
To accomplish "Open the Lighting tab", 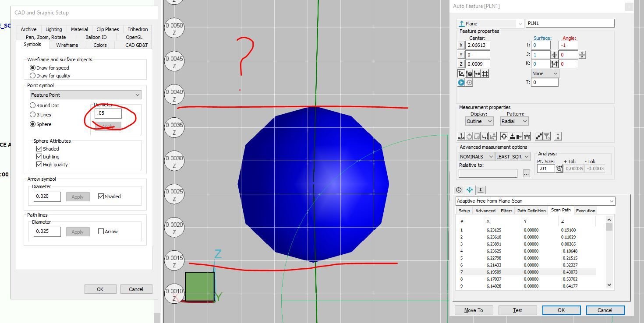I will 53,29.
